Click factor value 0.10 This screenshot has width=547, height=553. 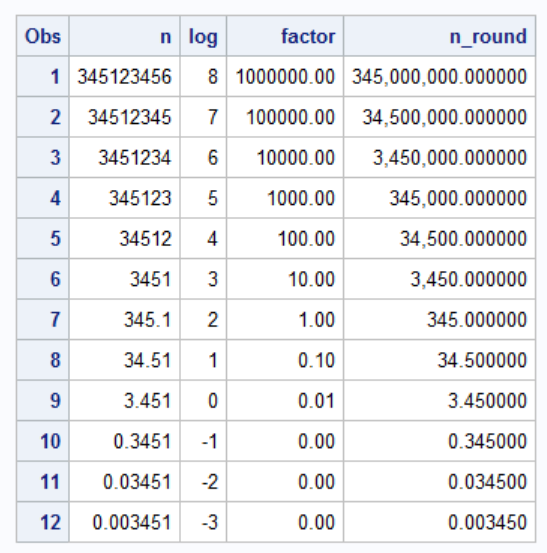tap(285, 360)
